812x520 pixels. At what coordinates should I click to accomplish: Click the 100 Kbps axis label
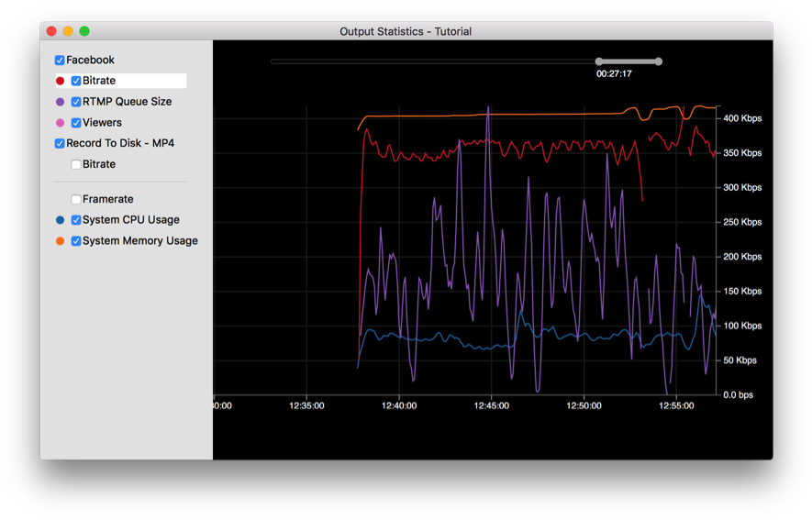click(x=742, y=326)
